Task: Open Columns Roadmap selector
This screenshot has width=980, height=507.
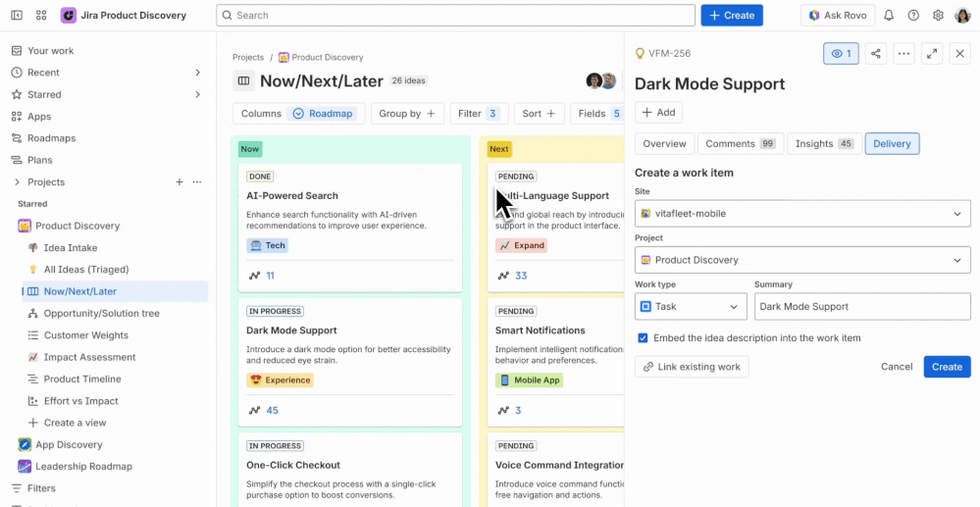Action: click(299, 114)
